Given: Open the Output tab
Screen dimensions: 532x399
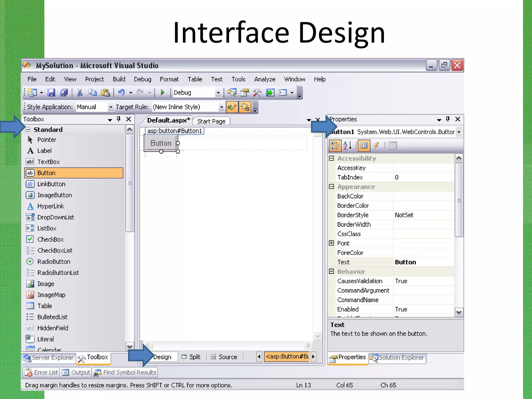Looking at the screenshot, I should [76, 373].
